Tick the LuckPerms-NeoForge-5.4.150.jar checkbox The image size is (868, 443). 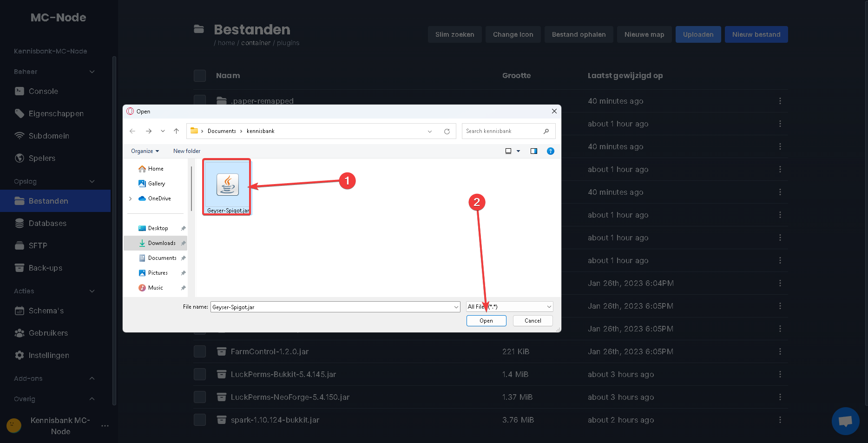point(200,397)
